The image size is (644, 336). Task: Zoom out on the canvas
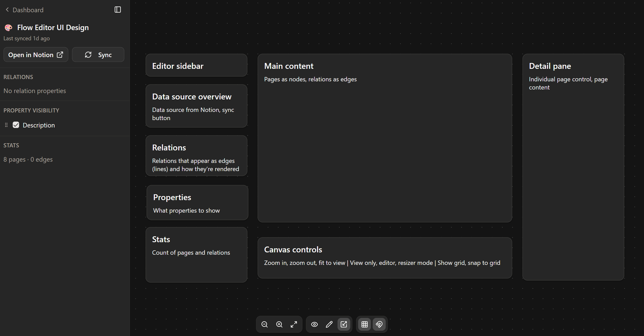264,324
